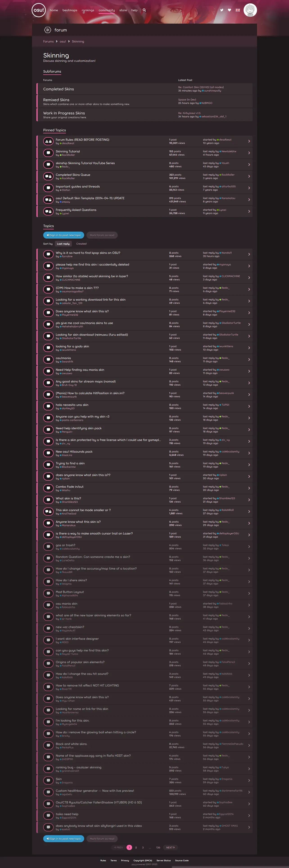
Task: Open the search magnifier icon
Action: click(x=144, y=10)
